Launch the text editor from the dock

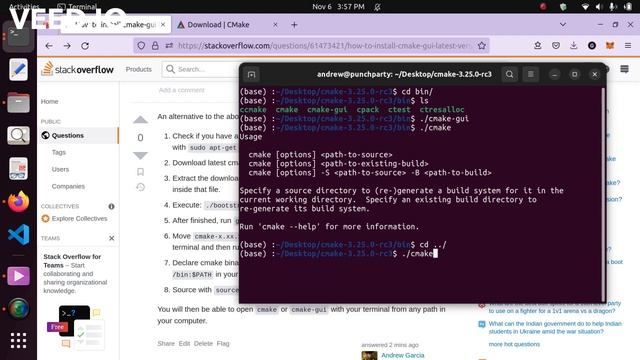(18, 69)
